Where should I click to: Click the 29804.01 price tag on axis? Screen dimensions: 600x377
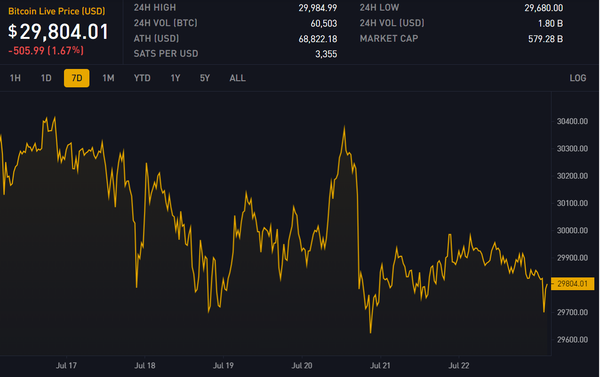pos(572,284)
